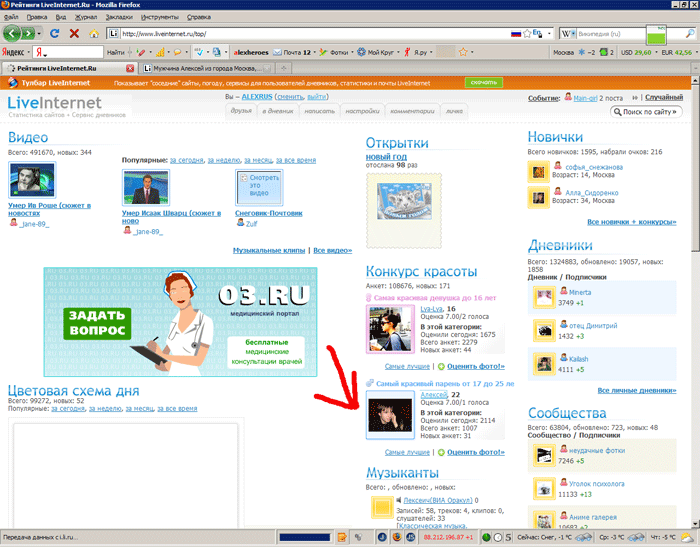The image size is (700, 547).
Task: Click the Алексей contestant photo thumbnail
Action: 390,415
